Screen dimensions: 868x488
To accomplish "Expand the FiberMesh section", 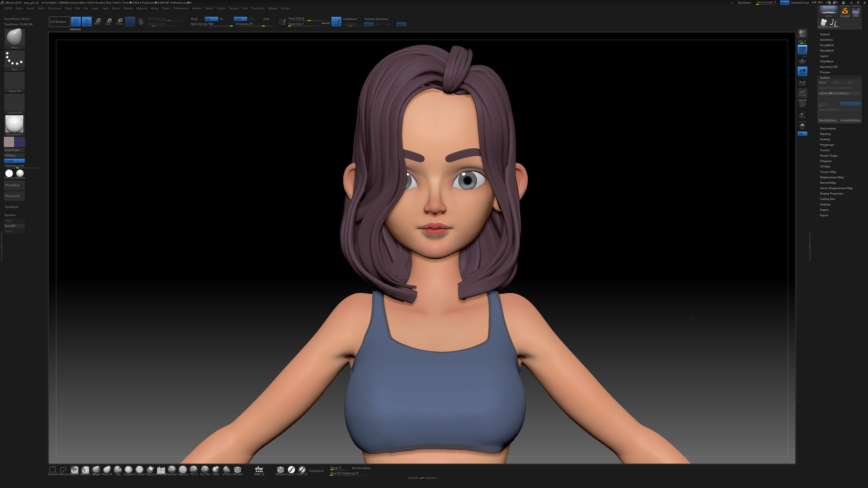I will [827, 61].
